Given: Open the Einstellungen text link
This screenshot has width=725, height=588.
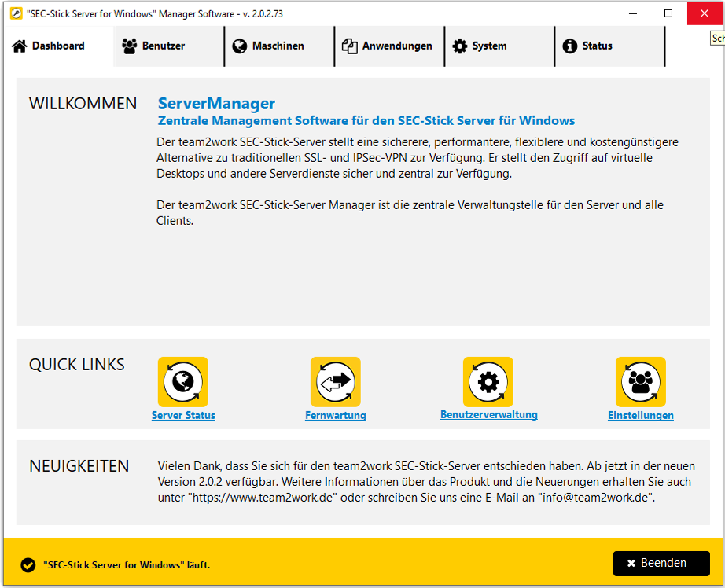Looking at the screenshot, I should click(641, 415).
